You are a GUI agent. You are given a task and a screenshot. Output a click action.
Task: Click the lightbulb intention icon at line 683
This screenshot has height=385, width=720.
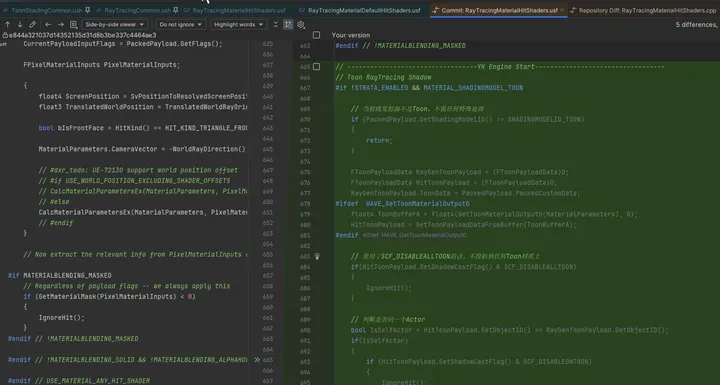[x=317, y=256]
